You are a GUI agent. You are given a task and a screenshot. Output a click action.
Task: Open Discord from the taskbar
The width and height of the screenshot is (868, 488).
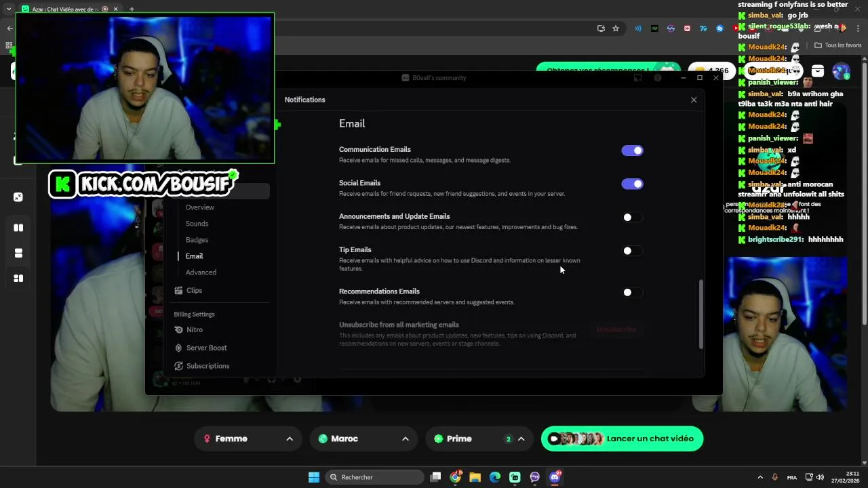click(555, 477)
